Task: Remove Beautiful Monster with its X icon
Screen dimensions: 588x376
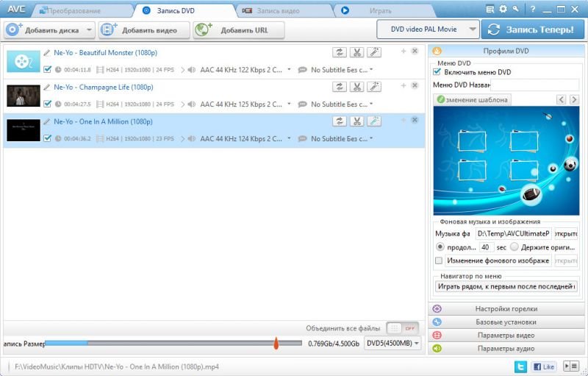Action: point(415,52)
